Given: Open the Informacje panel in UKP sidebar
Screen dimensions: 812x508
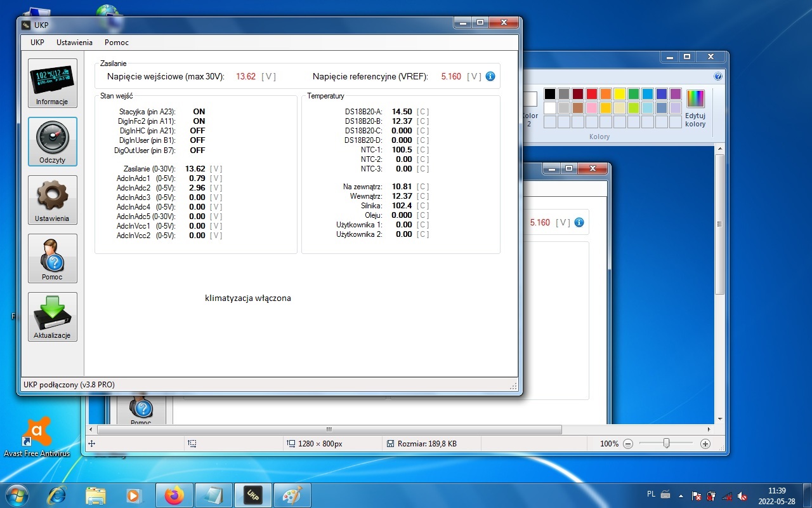Looking at the screenshot, I should [52, 83].
